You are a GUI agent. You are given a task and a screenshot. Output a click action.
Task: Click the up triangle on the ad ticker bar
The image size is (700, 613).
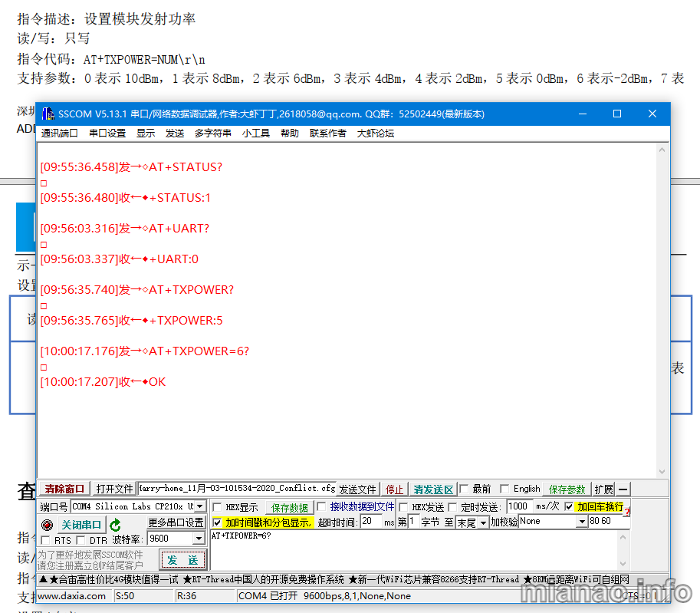pyautogui.click(x=43, y=579)
